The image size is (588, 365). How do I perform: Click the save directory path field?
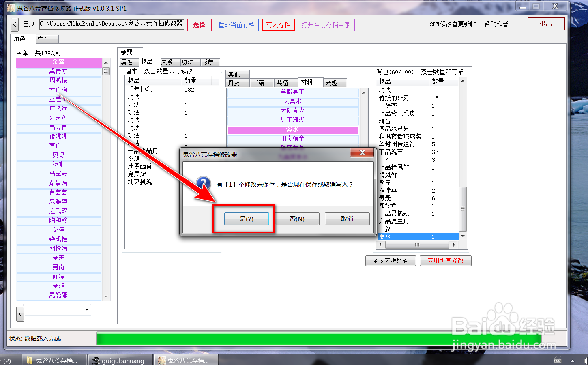112,24
